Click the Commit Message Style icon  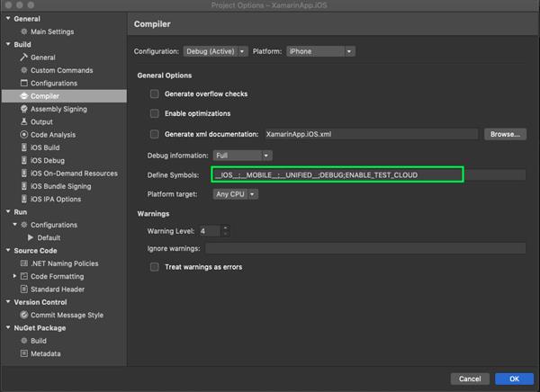coord(23,316)
